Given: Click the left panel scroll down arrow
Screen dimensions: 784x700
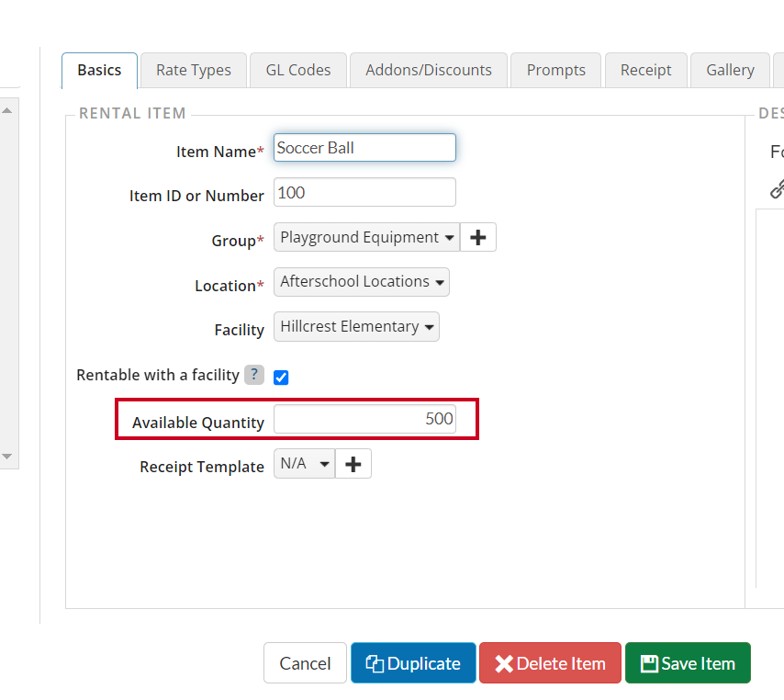Looking at the screenshot, I should [x=7, y=457].
